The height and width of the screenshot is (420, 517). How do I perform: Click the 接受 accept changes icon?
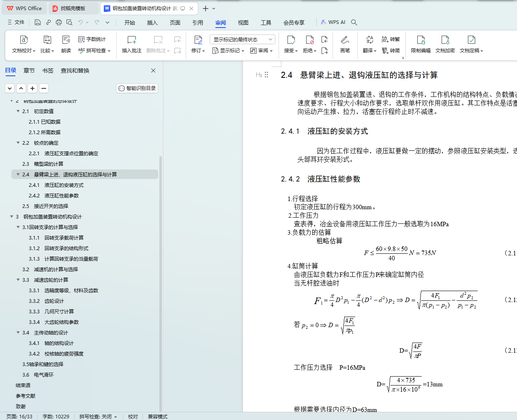point(291,40)
